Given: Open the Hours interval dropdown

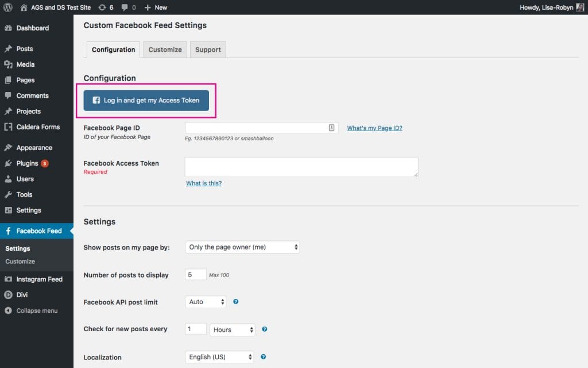Looking at the screenshot, I should pos(233,329).
